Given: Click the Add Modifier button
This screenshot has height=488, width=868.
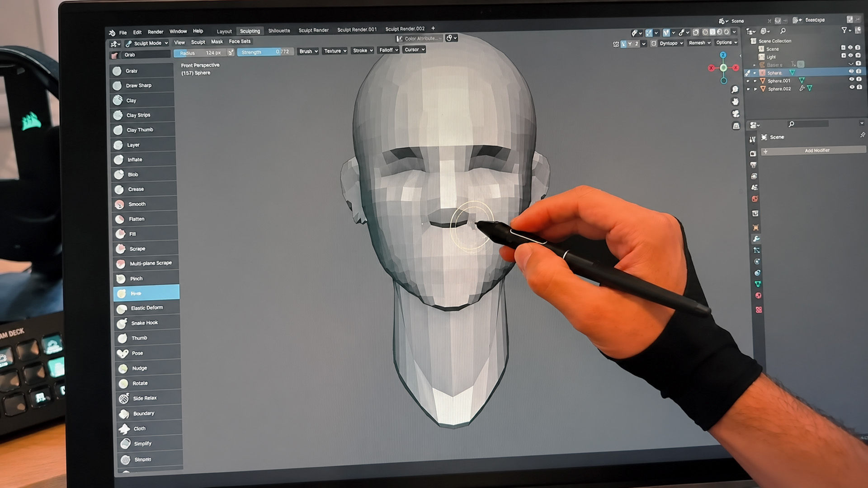Looking at the screenshot, I should (814, 150).
